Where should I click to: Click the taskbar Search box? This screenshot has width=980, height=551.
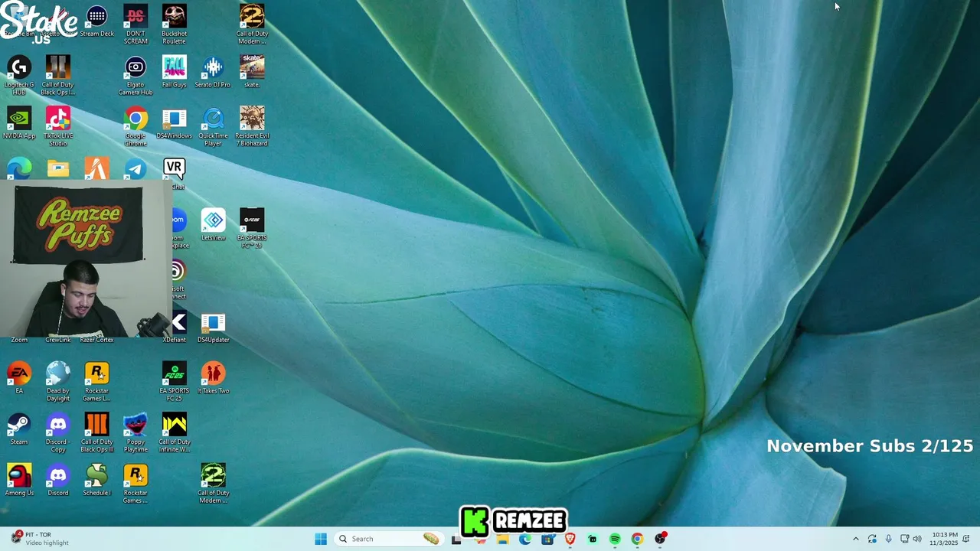390,539
